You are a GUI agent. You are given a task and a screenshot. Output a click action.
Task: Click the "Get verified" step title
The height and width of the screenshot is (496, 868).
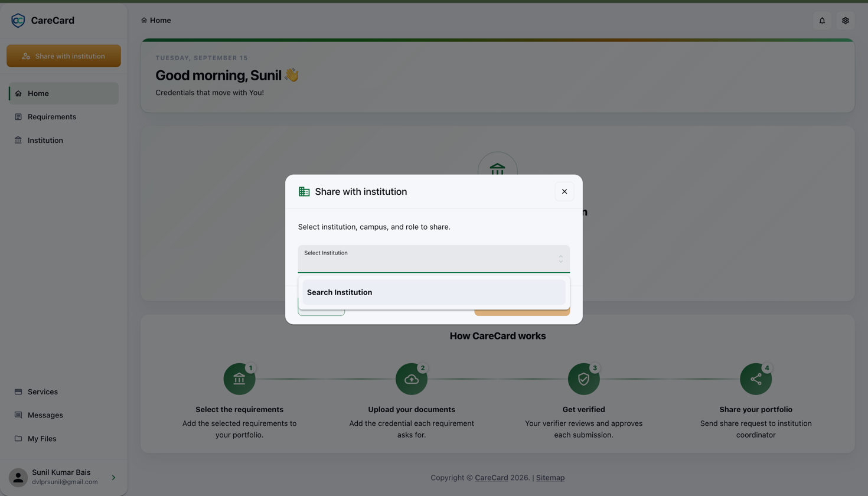point(583,409)
